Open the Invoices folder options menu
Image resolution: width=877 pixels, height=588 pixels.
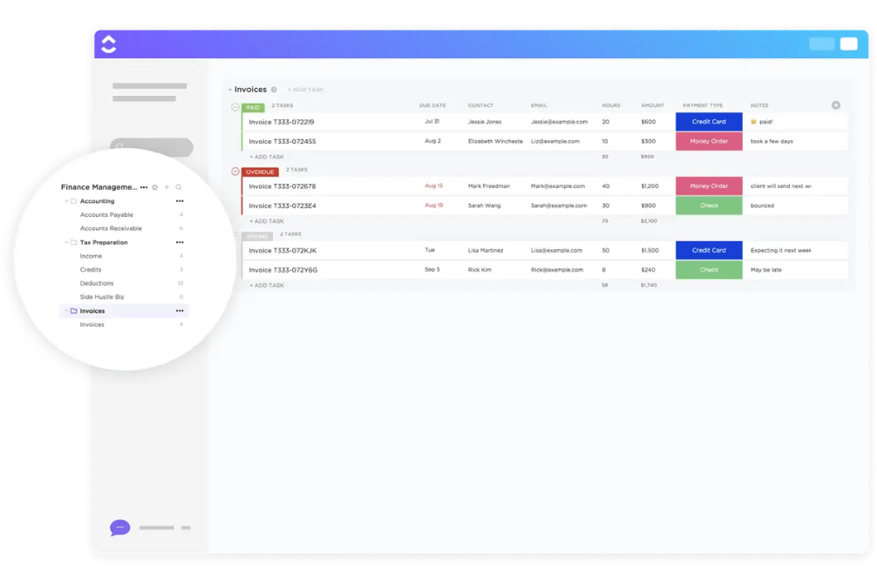tap(180, 311)
